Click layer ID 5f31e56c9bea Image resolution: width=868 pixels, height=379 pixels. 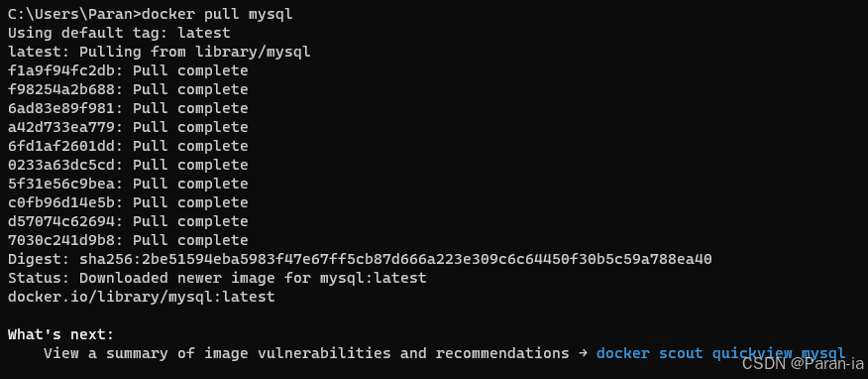point(60,184)
